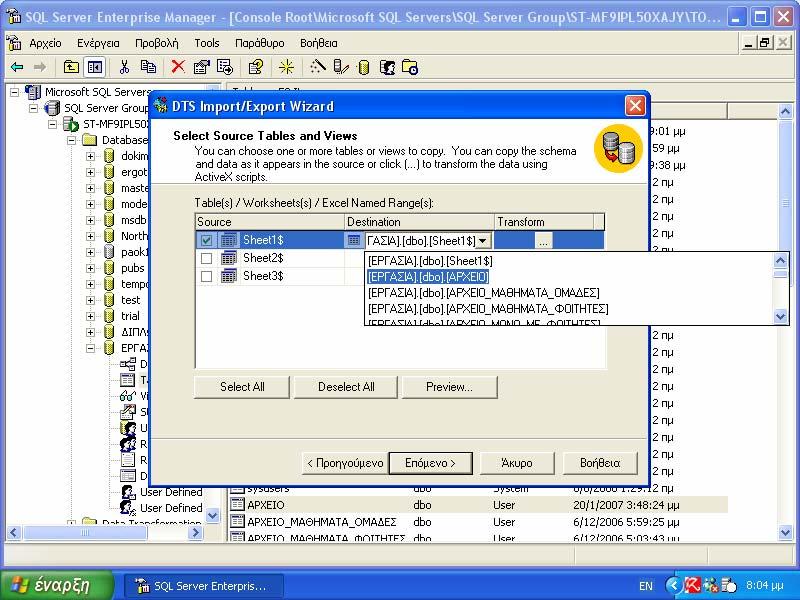Select the Views glasses icon in the tree
The width and height of the screenshot is (800, 600).
128,396
